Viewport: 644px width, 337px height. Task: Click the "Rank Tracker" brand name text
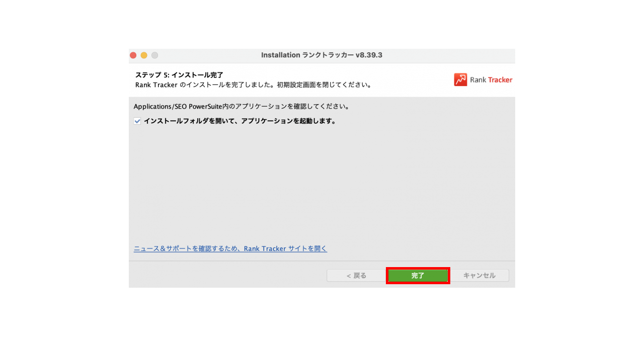(x=491, y=80)
